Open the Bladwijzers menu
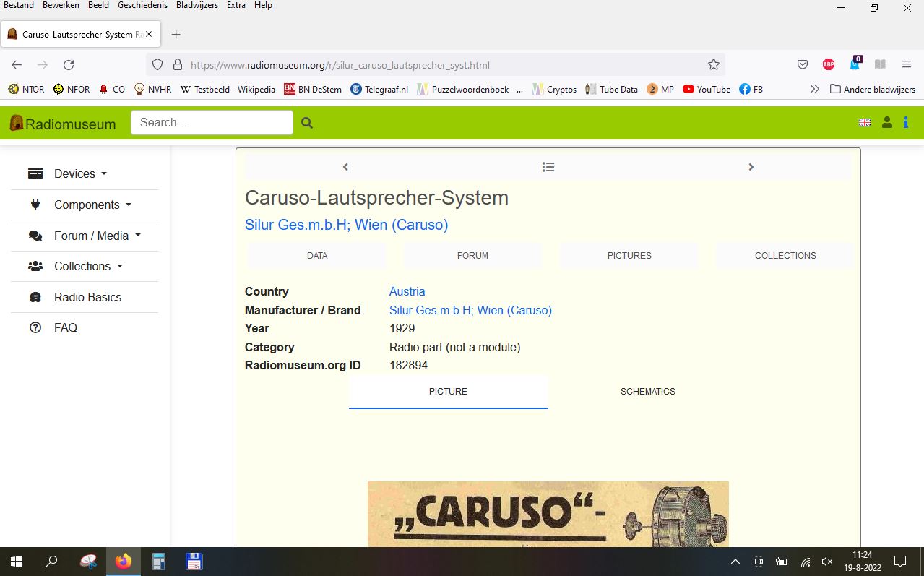 coord(197,6)
